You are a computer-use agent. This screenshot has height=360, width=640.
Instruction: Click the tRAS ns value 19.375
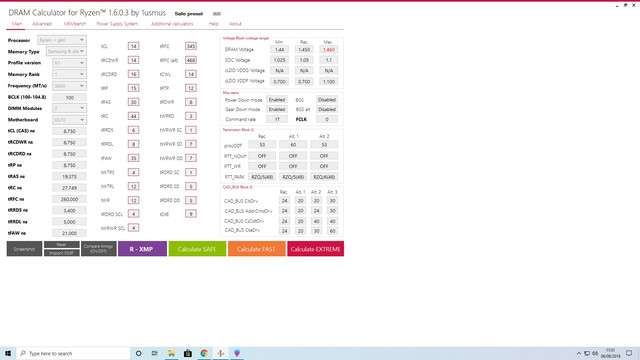coord(69,176)
